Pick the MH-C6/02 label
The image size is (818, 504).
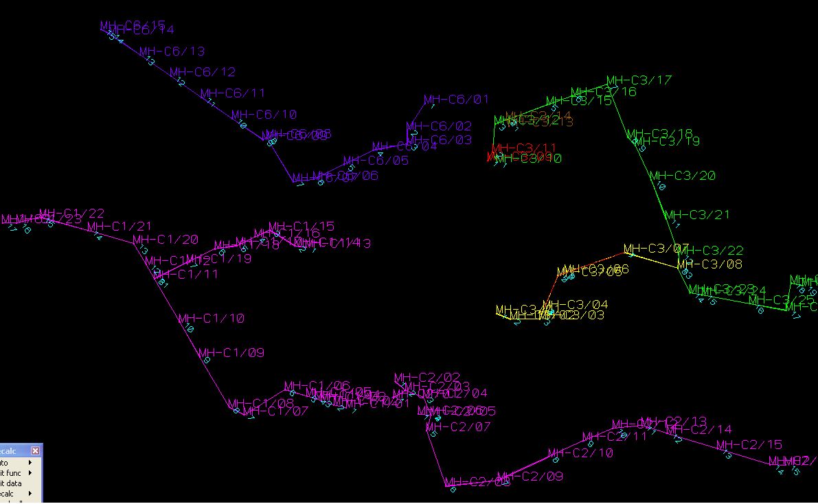pos(439,126)
